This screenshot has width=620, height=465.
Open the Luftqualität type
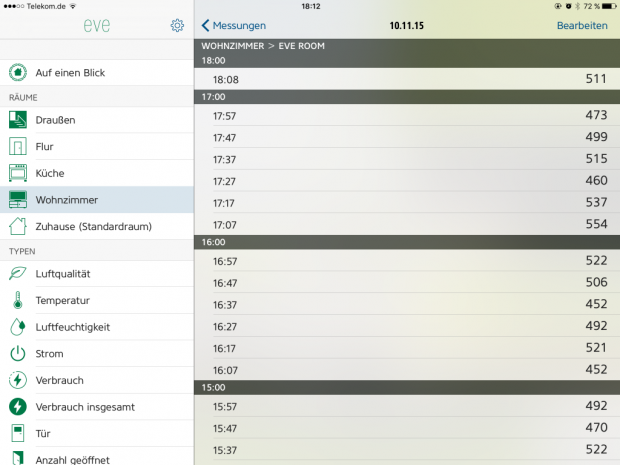(97, 273)
